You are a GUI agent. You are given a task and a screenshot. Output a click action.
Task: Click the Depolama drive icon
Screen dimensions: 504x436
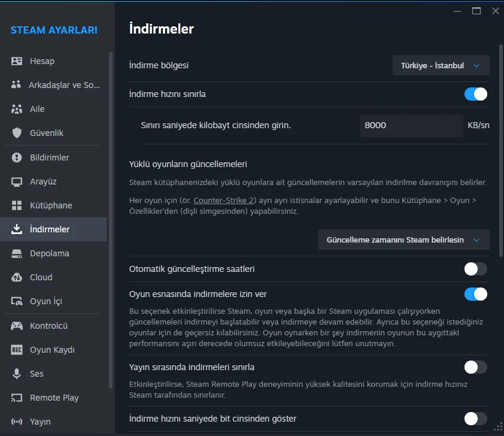pyautogui.click(x=17, y=253)
